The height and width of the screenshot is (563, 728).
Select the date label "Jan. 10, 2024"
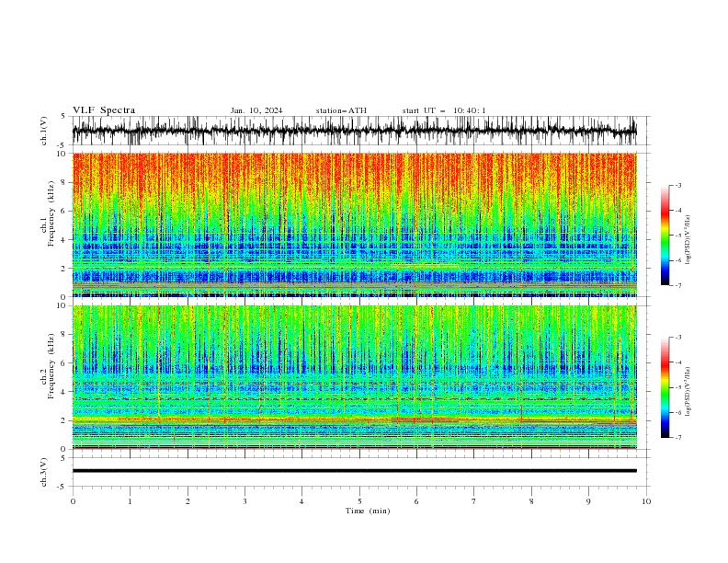[256, 110]
